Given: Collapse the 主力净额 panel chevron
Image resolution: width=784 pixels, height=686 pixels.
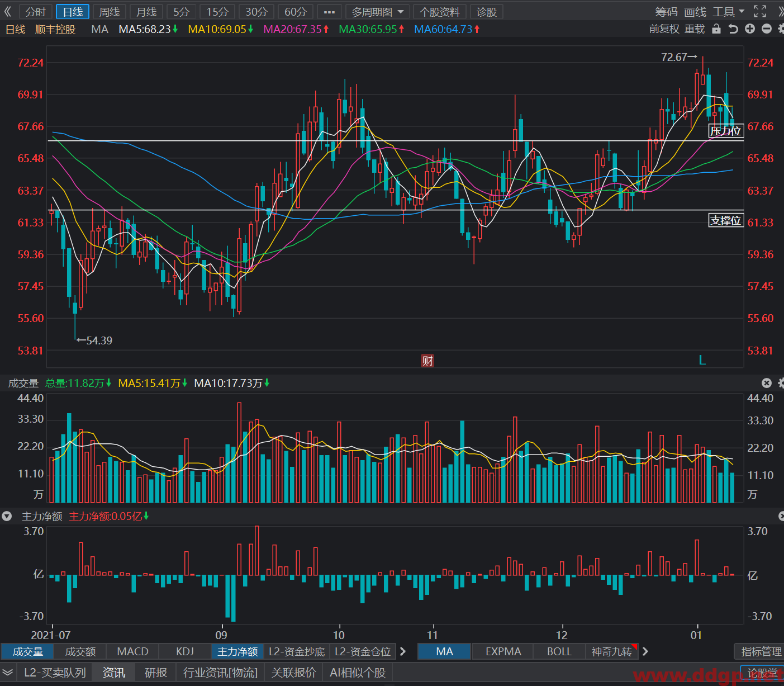Looking at the screenshot, I should tap(7, 516).
